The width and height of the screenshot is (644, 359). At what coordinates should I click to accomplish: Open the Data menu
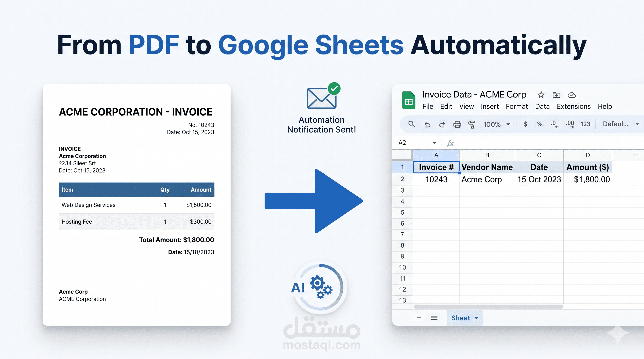click(x=542, y=106)
